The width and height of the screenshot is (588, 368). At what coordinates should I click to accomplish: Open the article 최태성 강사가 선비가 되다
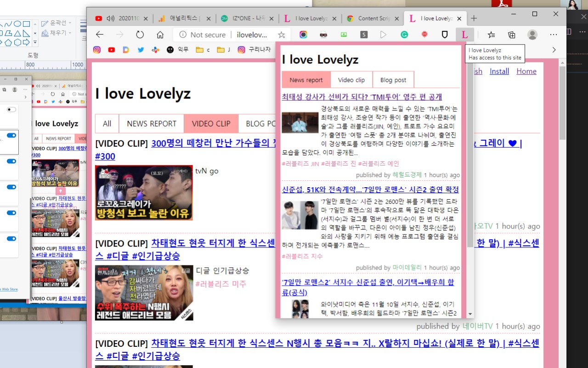point(362,97)
